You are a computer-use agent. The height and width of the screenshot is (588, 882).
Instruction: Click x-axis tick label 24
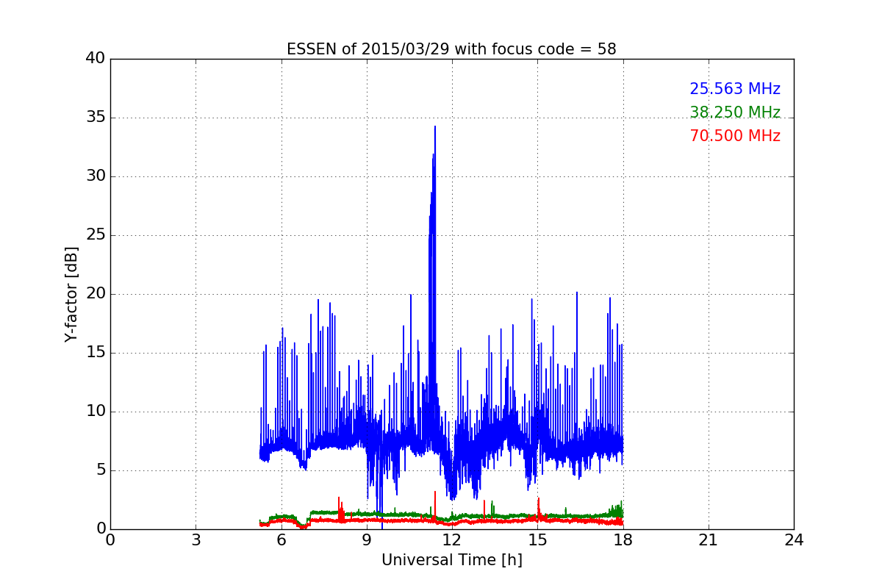794,539
